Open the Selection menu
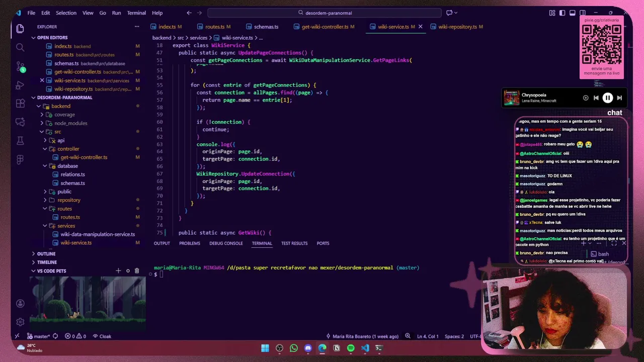Image resolution: width=644 pixels, height=362 pixels. point(66,13)
